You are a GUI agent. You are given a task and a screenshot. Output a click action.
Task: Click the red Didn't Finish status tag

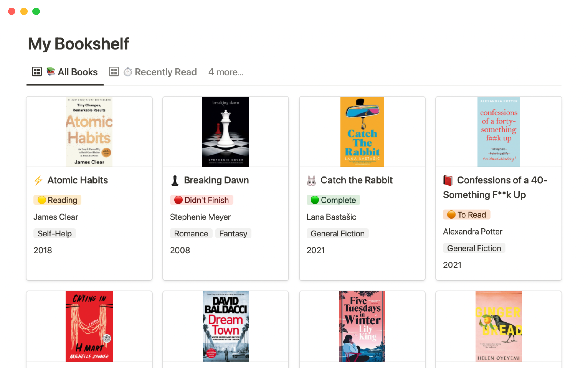(202, 200)
